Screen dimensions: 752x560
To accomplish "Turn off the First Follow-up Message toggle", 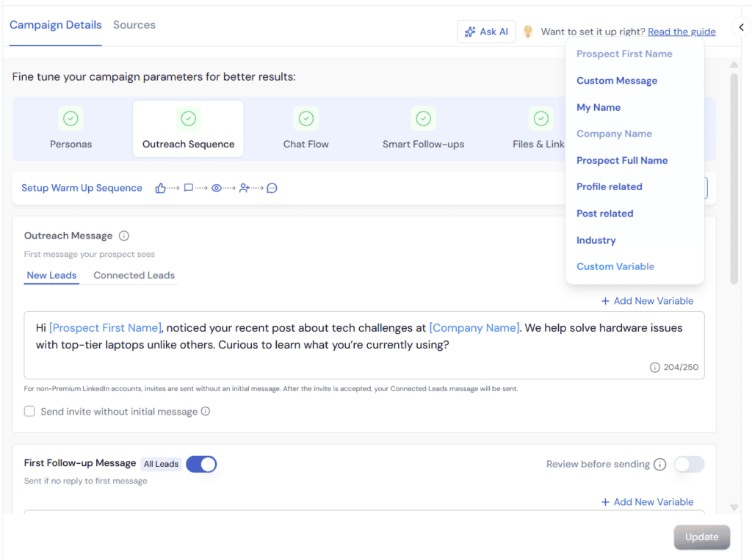I will click(x=201, y=464).
